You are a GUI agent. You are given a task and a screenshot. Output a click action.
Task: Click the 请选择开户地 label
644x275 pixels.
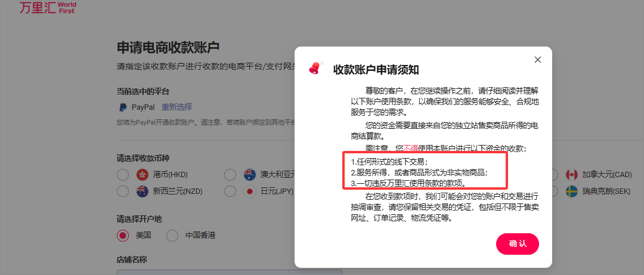[x=139, y=219]
